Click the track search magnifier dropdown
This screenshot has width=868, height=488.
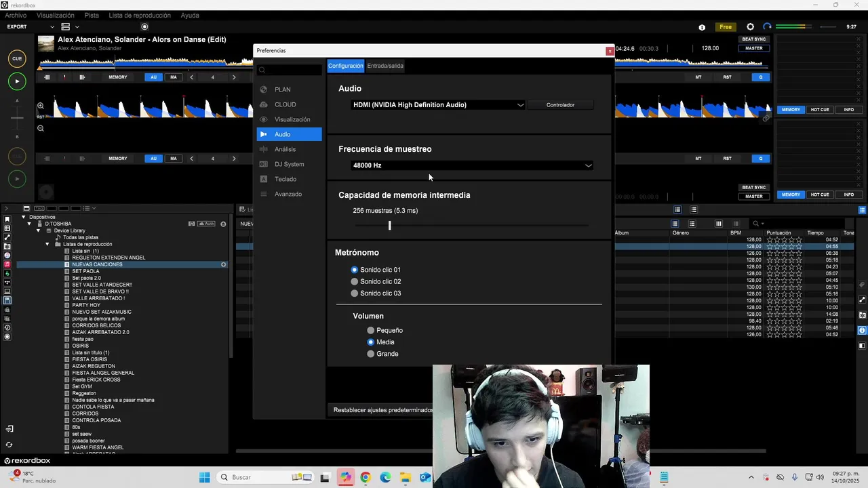click(757, 224)
